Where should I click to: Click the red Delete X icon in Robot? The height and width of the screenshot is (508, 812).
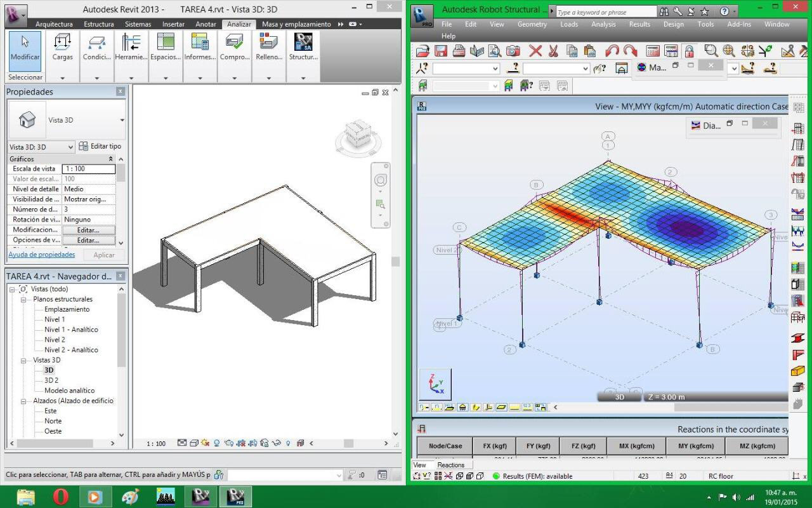click(x=535, y=51)
